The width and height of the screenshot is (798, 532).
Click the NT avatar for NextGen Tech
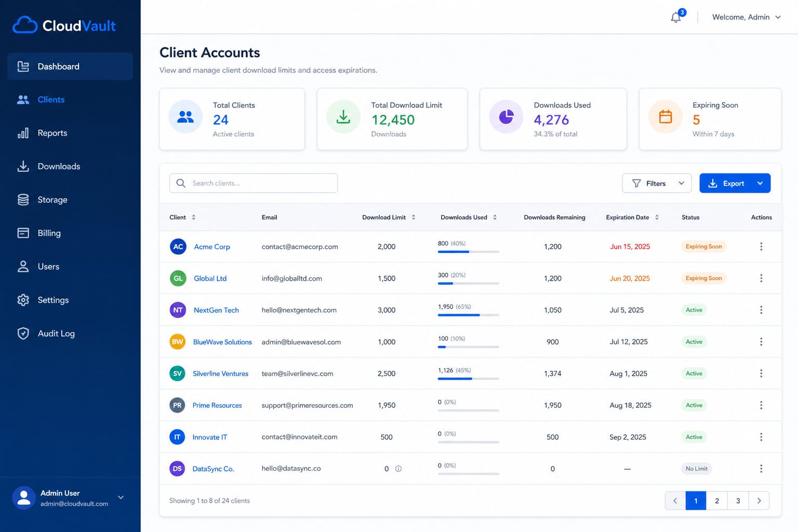[x=178, y=310]
